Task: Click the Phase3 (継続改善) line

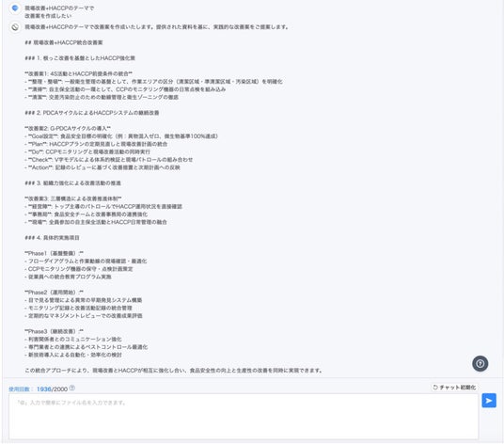Action: [54, 331]
